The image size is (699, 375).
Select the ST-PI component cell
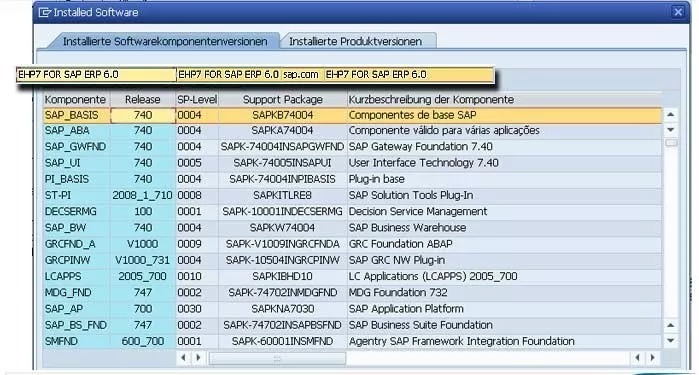76,195
